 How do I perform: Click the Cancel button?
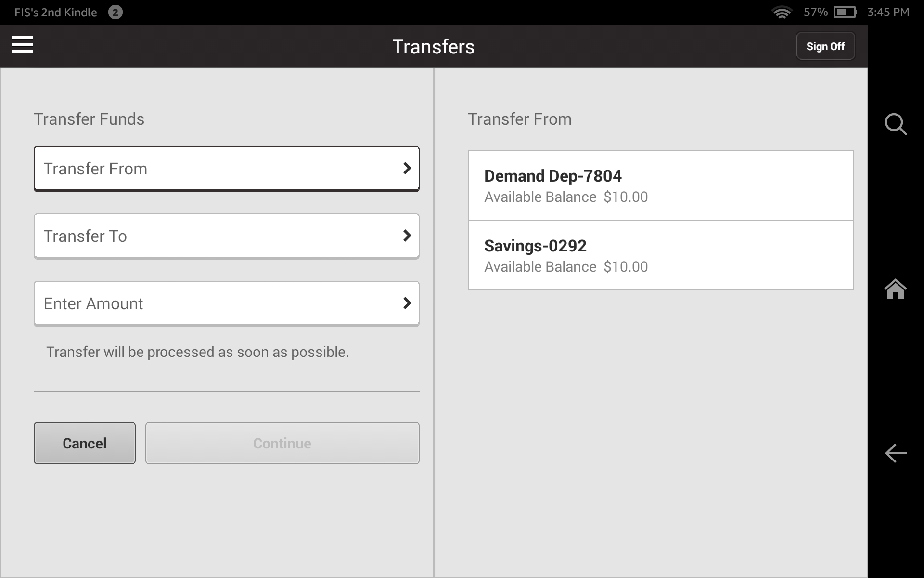click(x=84, y=443)
